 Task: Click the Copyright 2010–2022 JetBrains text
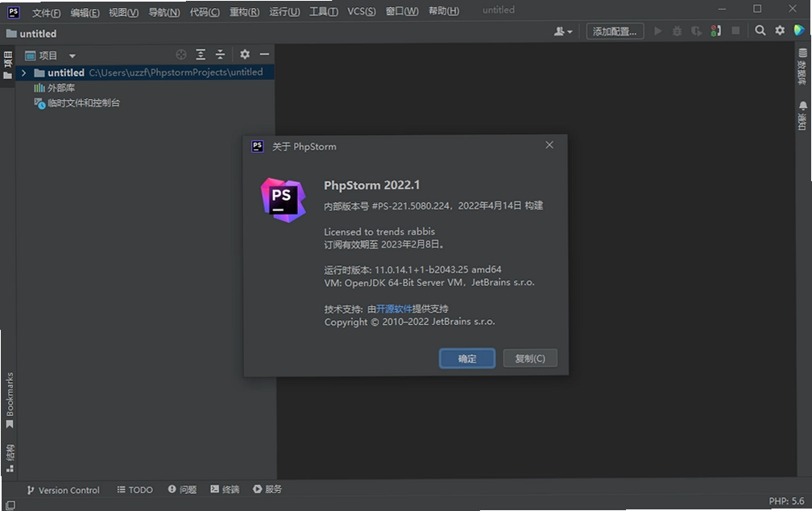tap(409, 322)
